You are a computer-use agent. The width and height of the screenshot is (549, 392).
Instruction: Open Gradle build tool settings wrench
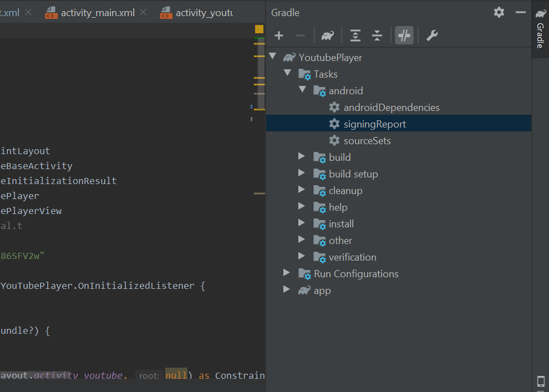coord(432,35)
